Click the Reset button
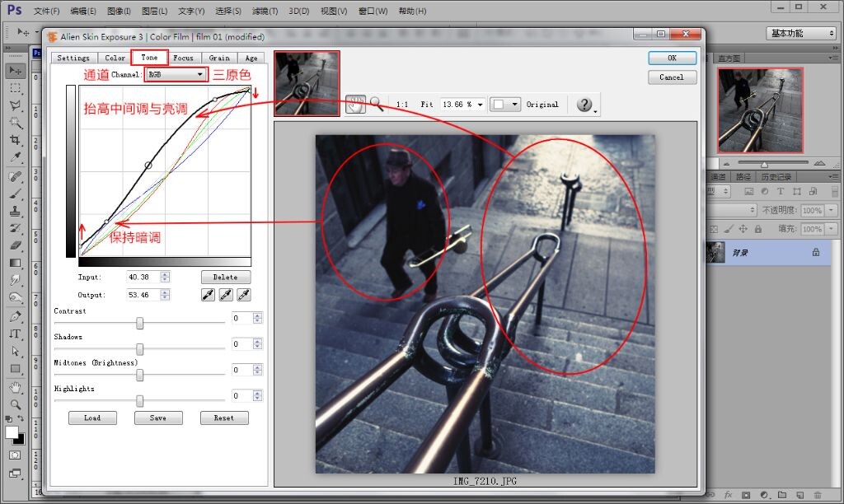 pos(224,418)
